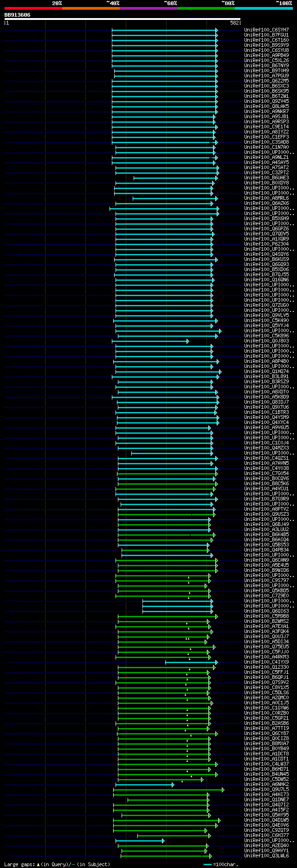Open UniRef100_C5XL26 entry

(266, 61)
